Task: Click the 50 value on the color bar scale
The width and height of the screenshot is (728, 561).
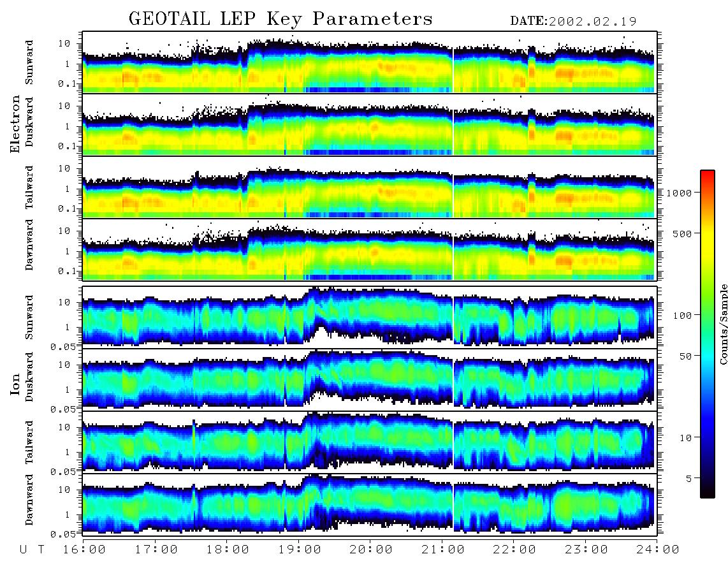Action: pos(685,356)
